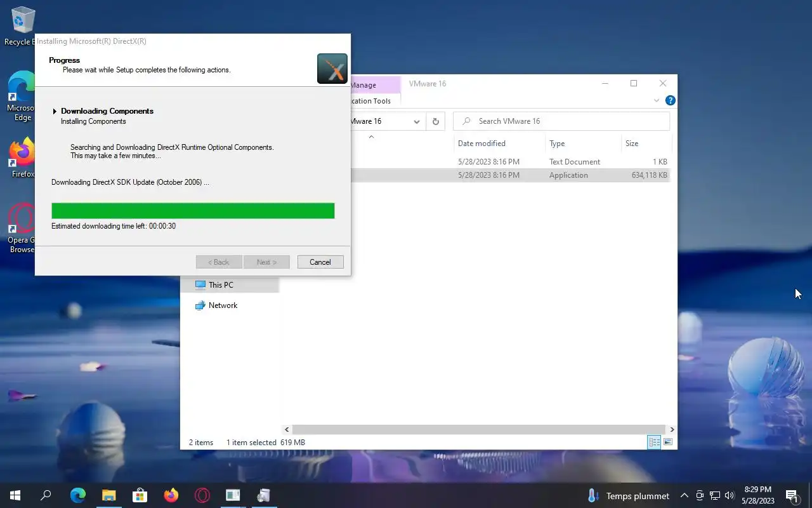
Task: Launch Firefox from the taskbar
Action: [171, 495]
